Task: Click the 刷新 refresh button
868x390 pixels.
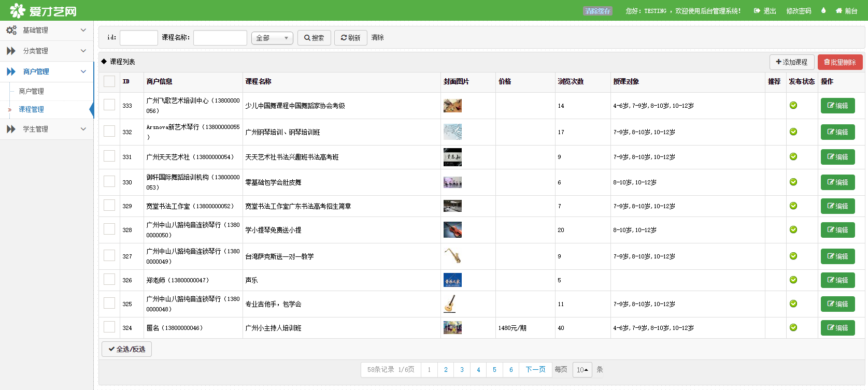Action: (351, 38)
